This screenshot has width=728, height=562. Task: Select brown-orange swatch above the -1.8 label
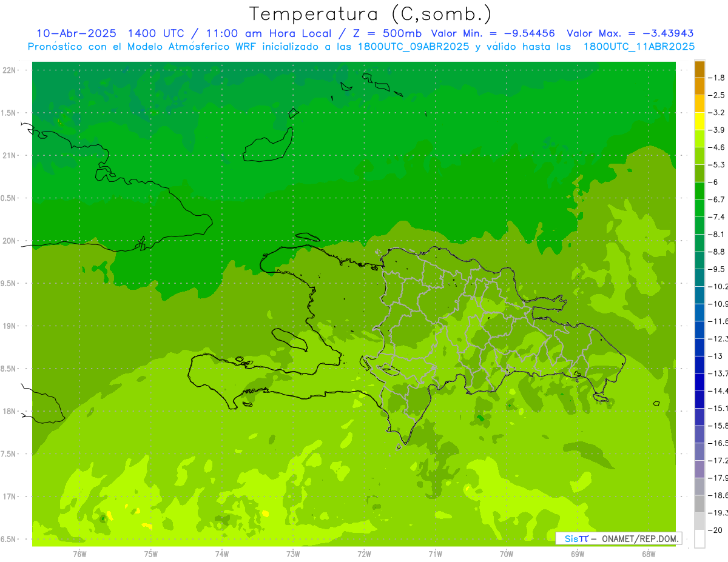click(699, 69)
